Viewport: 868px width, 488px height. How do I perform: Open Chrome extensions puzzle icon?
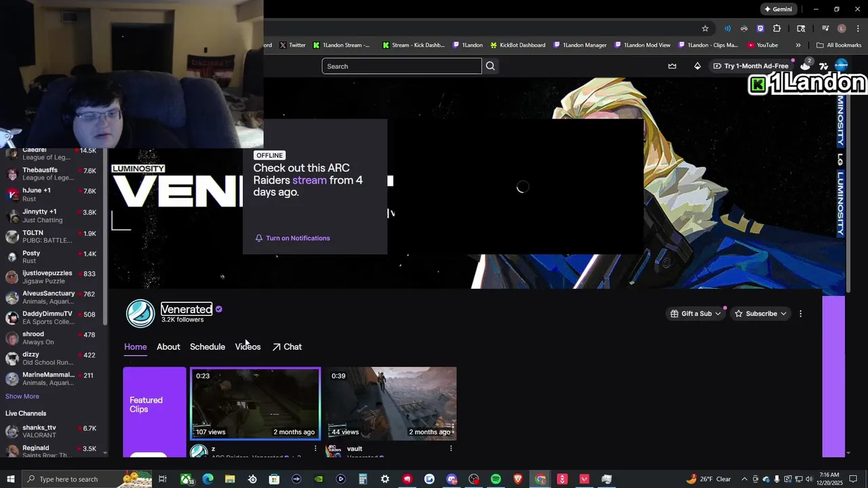pos(777,28)
